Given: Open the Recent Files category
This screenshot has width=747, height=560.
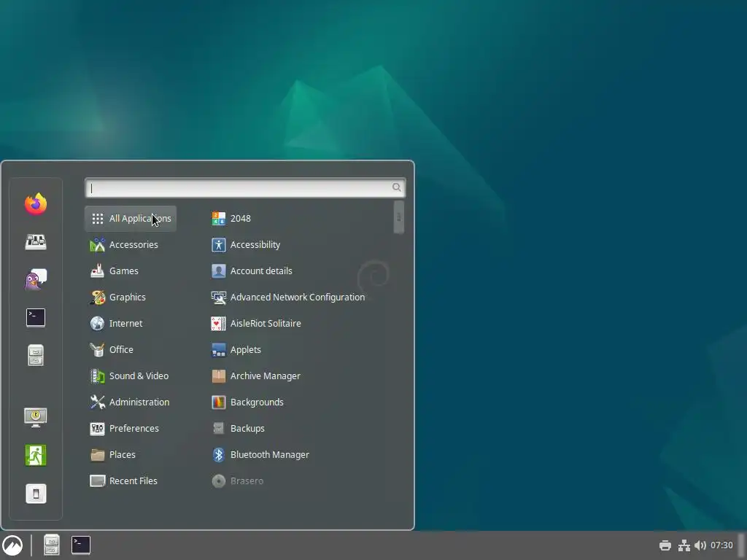Looking at the screenshot, I should click(x=131, y=481).
